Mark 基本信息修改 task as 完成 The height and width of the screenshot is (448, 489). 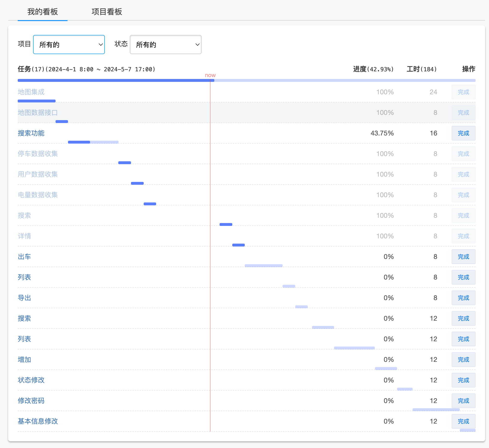463,421
